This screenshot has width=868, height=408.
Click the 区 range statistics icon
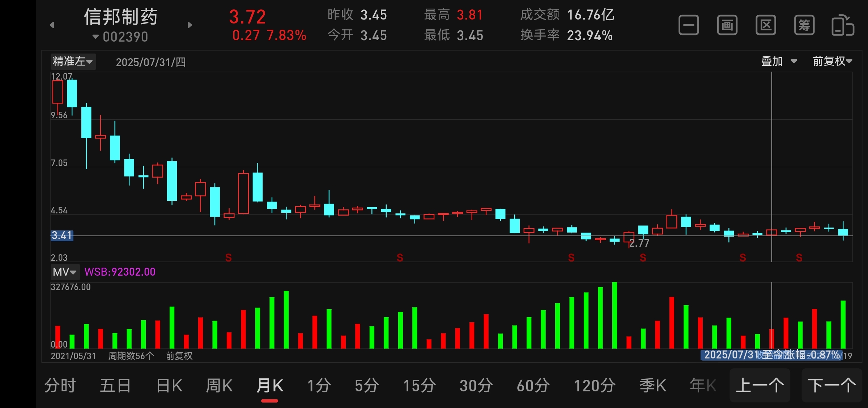point(766,25)
